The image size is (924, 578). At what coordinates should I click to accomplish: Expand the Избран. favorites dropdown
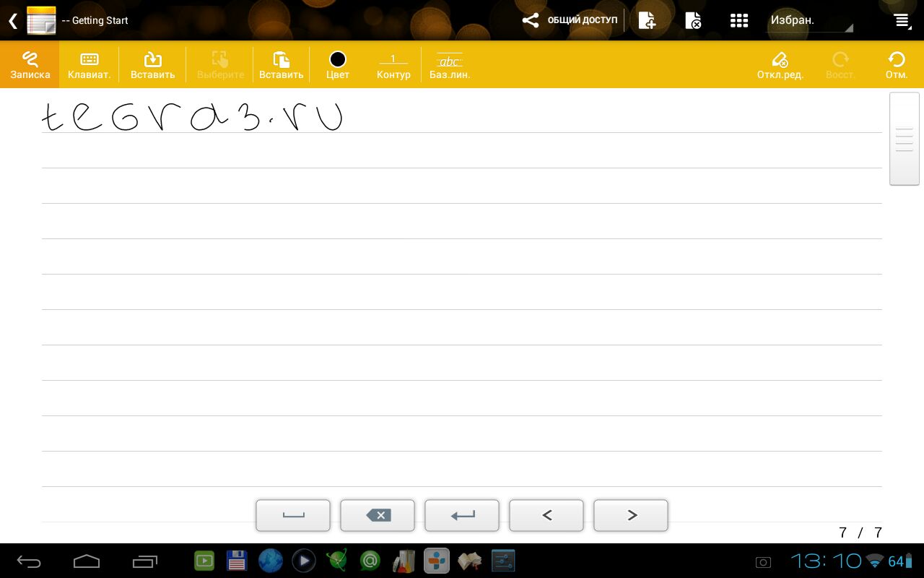(x=808, y=20)
